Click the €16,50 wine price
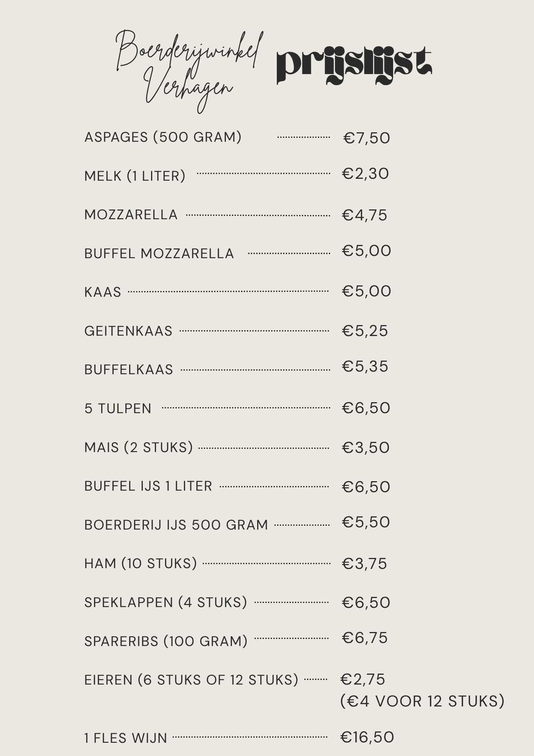The width and height of the screenshot is (534, 756). [367, 737]
